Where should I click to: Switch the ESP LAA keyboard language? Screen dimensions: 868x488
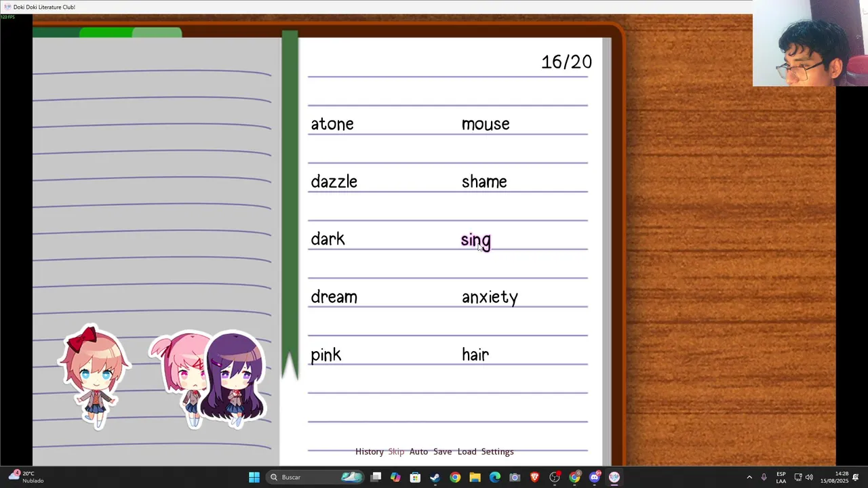[x=781, y=477]
